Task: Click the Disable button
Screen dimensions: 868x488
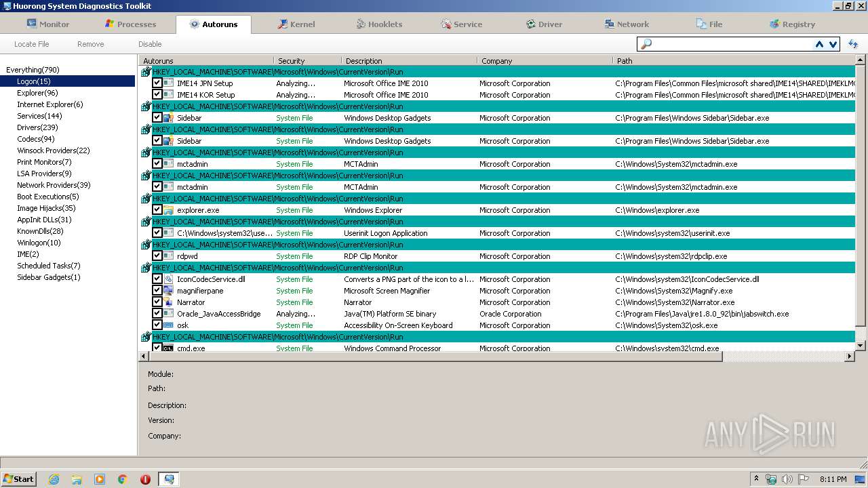Action: (150, 44)
